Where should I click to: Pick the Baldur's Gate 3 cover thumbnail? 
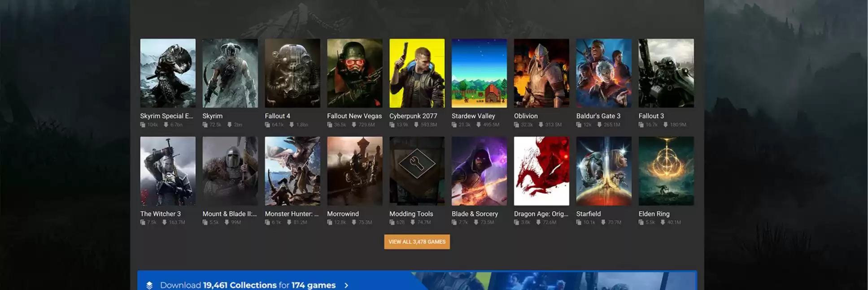click(604, 73)
